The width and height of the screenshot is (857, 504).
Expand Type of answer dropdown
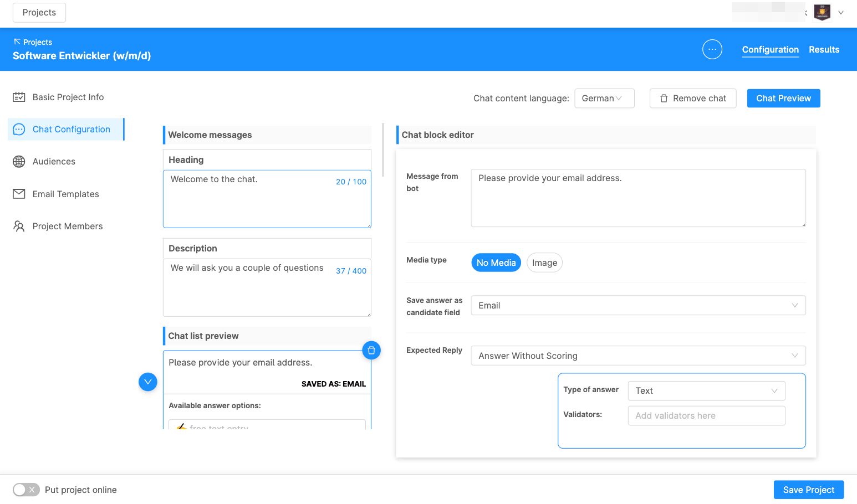(706, 390)
